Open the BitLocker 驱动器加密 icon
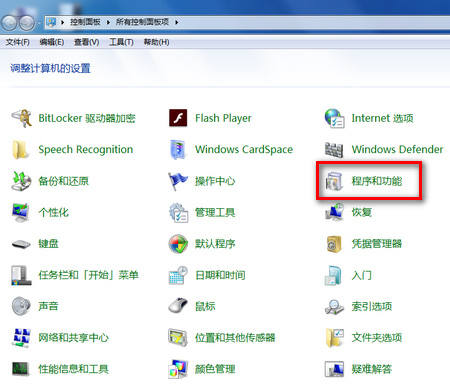This screenshot has height=386, width=450. (21, 118)
